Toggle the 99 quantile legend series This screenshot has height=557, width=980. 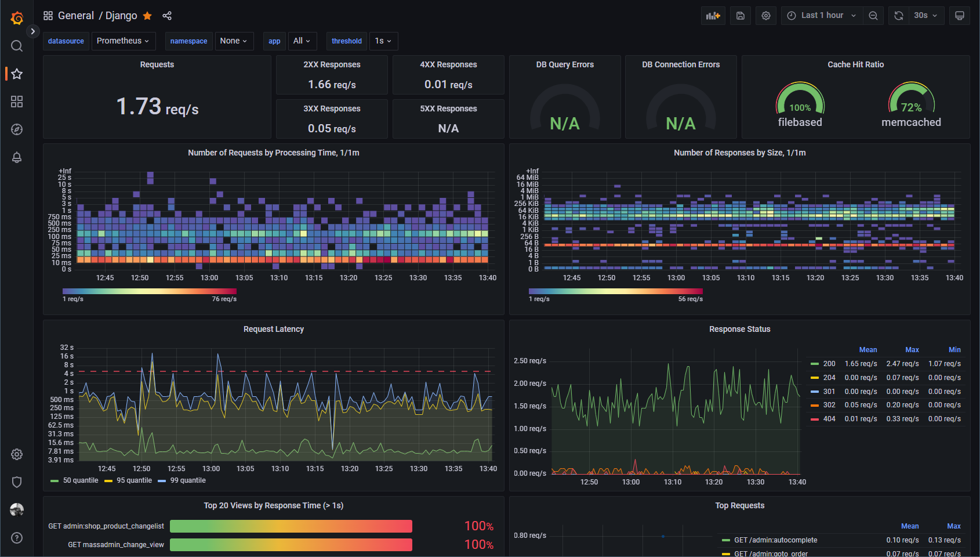point(188,480)
